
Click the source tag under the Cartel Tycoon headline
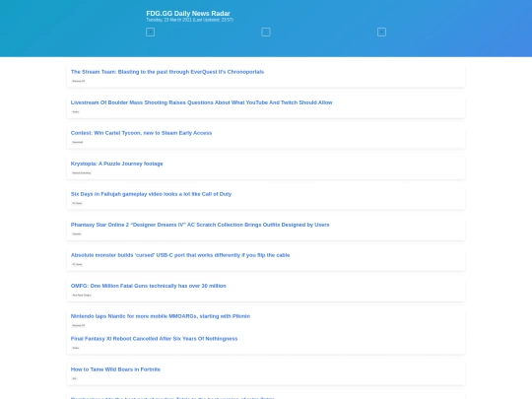tap(78, 142)
